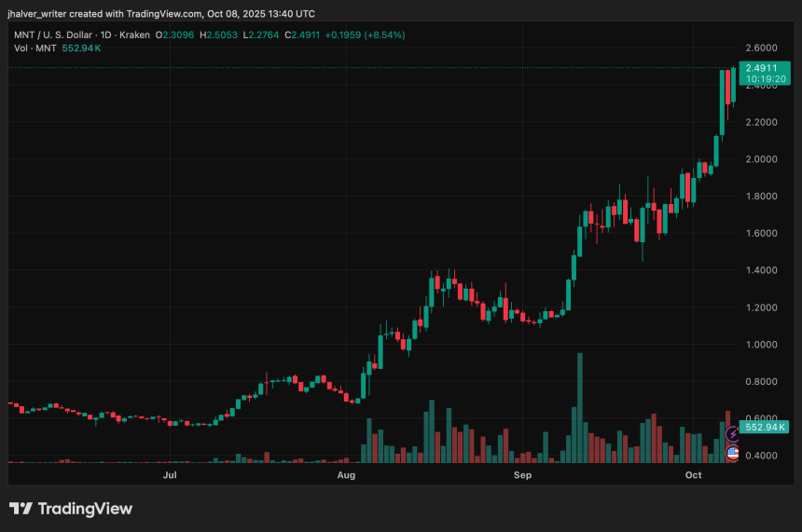Image resolution: width=802 pixels, height=532 pixels.
Task: Click the latest green candlestick near 2.49
Action: click(x=734, y=84)
